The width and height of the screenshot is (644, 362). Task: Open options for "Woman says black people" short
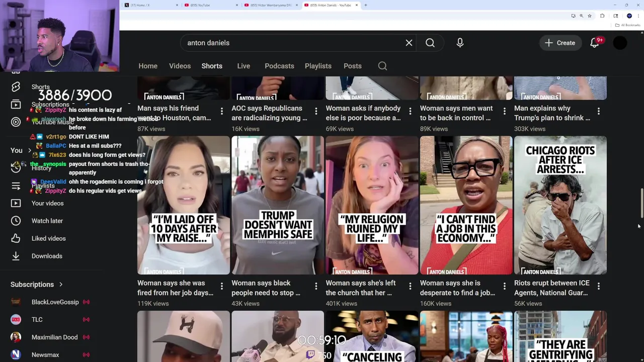pyautogui.click(x=316, y=286)
